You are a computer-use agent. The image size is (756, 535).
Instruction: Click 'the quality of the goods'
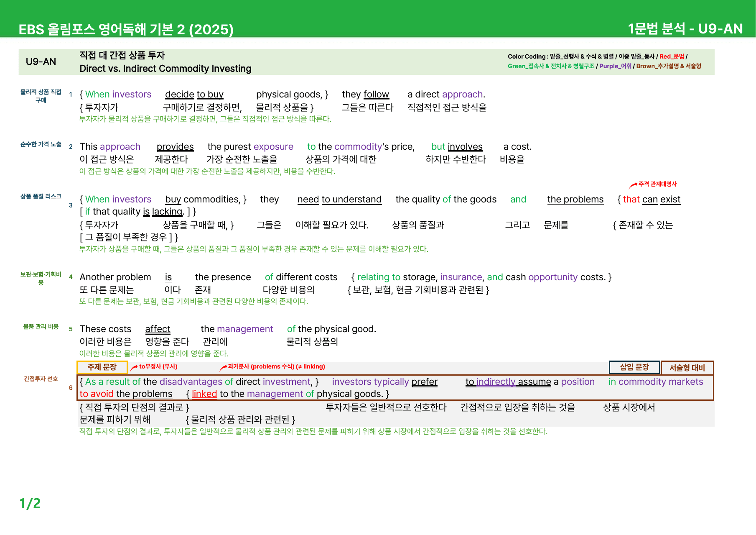tap(446, 200)
